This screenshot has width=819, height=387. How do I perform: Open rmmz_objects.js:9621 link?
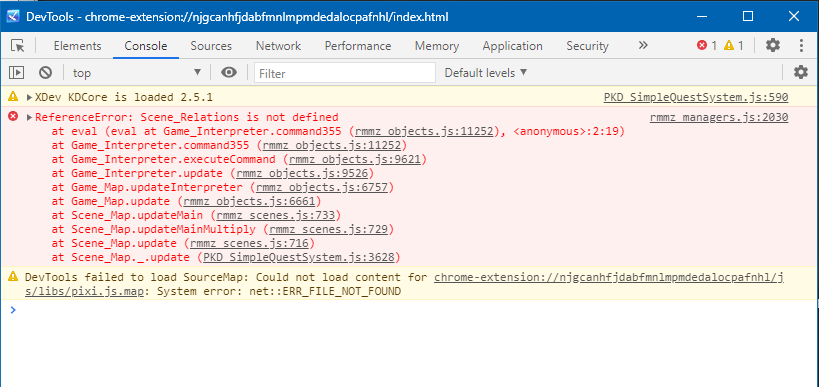click(x=355, y=159)
